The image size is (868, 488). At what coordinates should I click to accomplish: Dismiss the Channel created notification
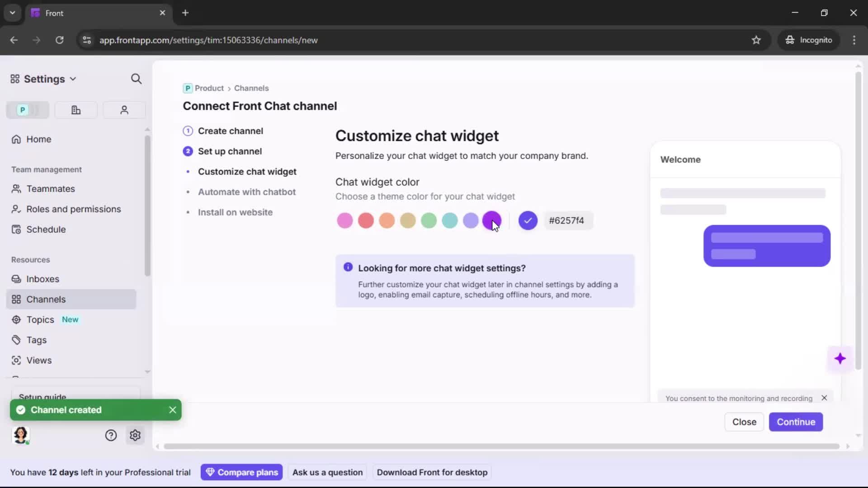172,410
